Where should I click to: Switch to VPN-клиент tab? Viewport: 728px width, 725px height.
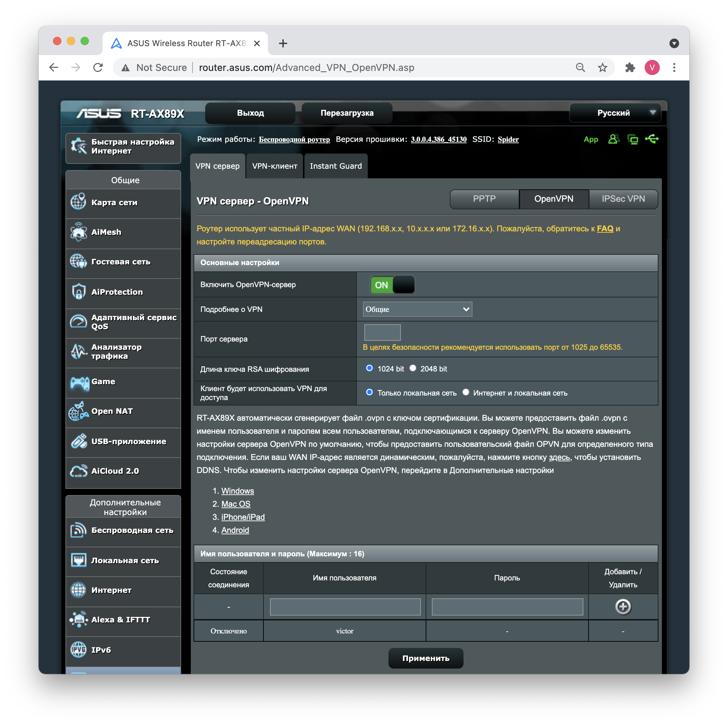coord(275,166)
